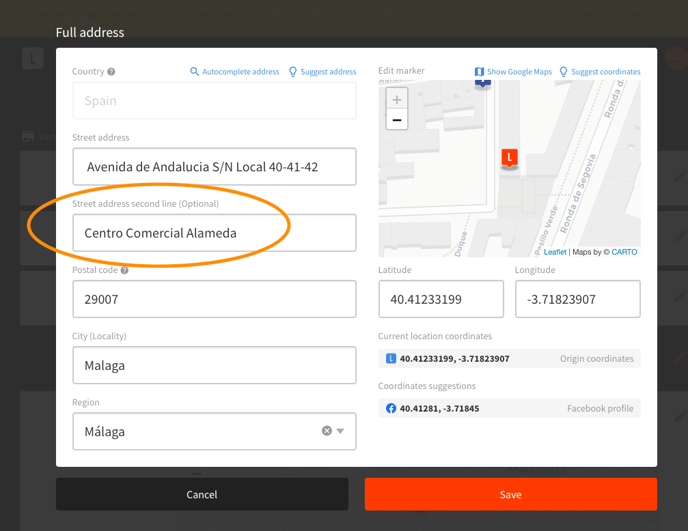
Task: Click the Facebook icon in coordinates suggestions
Action: coord(391,408)
